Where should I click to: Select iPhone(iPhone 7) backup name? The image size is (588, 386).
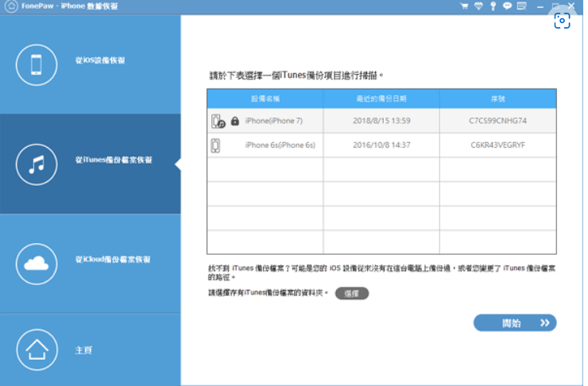point(274,121)
